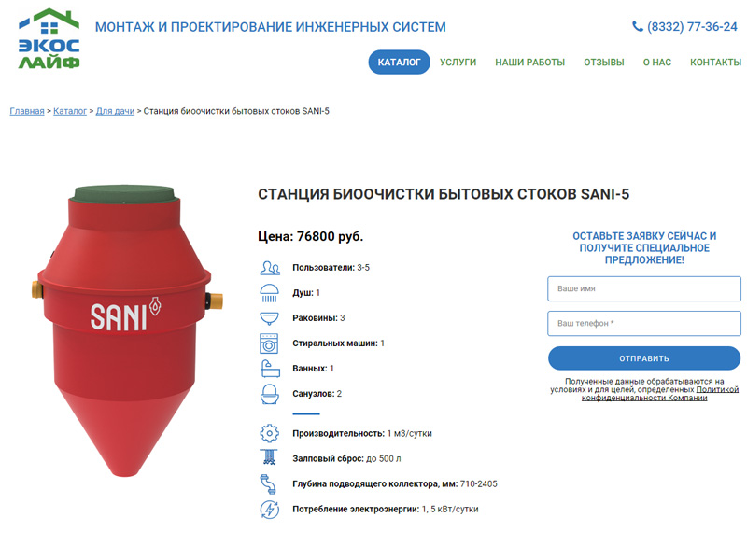Image resolution: width=747 pixels, height=560 pixels.
Task: Click the sink icon beside Раковины
Action: 269,318
